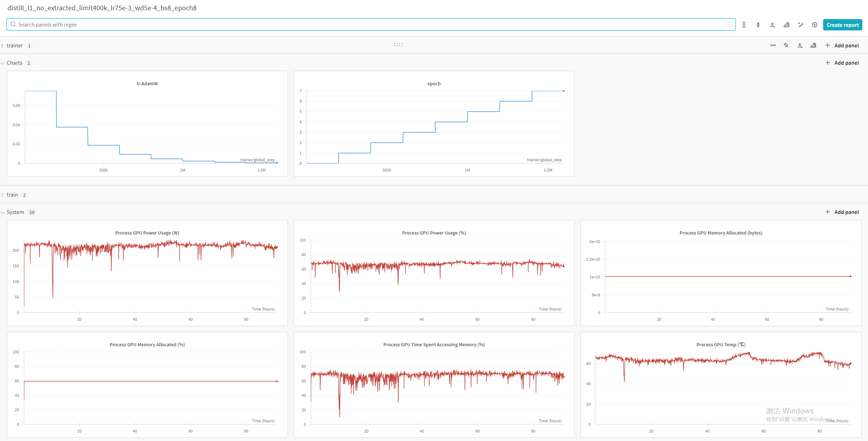Open trainer section smoothing settings
This screenshot has width=868, height=441.
[813, 45]
